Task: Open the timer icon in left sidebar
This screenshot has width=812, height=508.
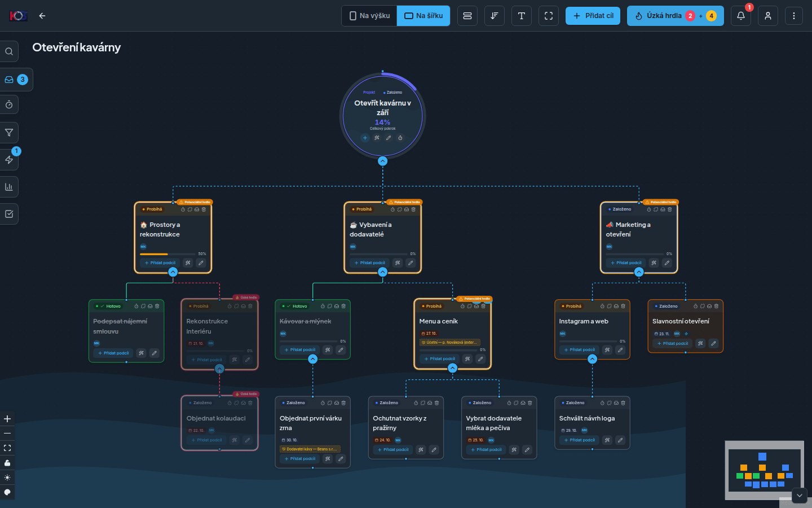Action: click(9, 105)
